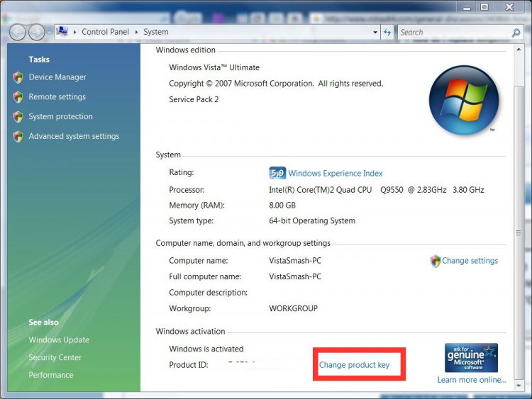Select the System breadcrumb item
Image resolution: width=532 pixels, height=399 pixels.
tap(156, 32)
